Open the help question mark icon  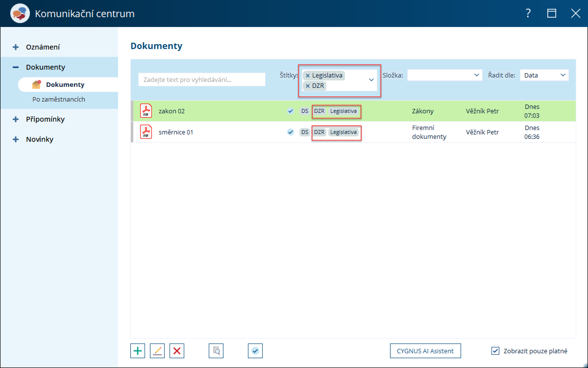coord(528,13)
